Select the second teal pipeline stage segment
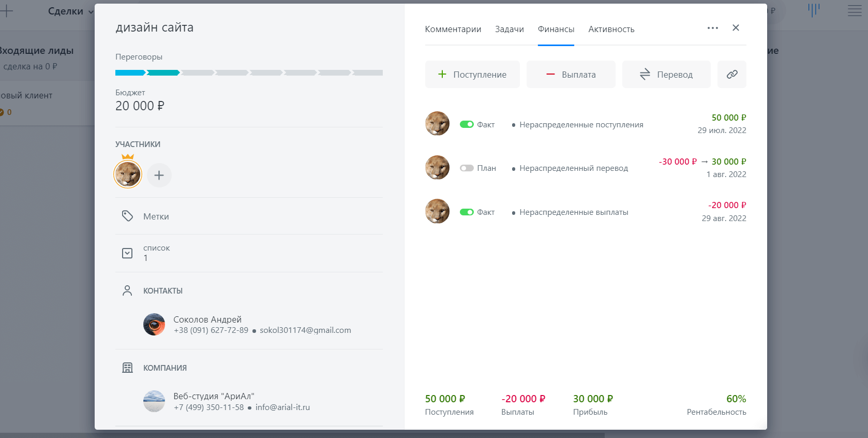The width and height of the screenshot is (868, 438). pyautogui.click(x=164, y=73)
